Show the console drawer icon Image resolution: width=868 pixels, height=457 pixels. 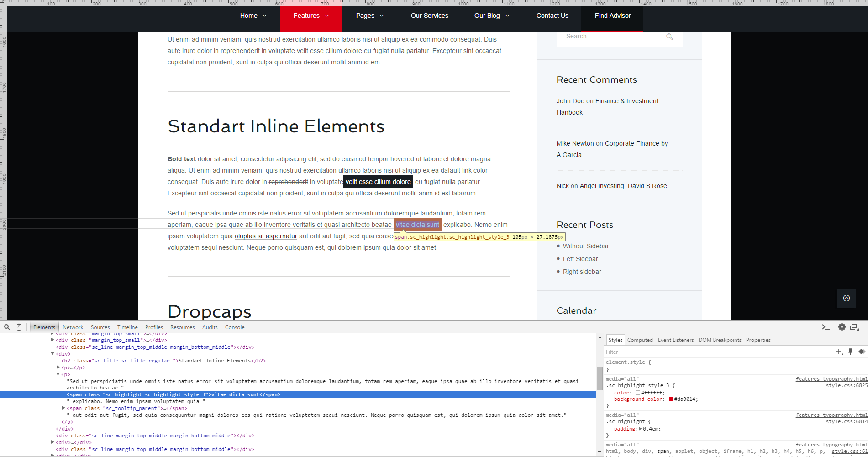(x=826, y=327)
